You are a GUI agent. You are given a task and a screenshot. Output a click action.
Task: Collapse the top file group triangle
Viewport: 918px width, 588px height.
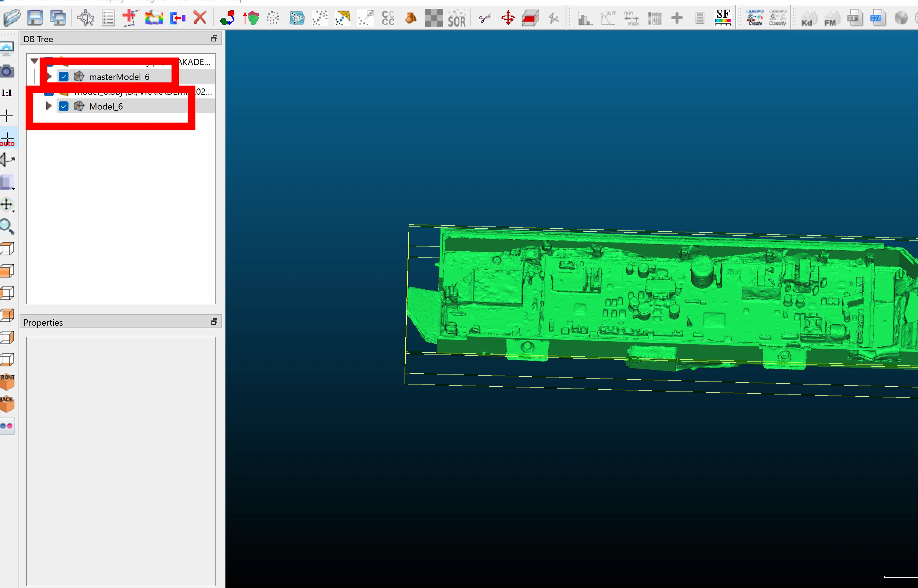[34, 61]
